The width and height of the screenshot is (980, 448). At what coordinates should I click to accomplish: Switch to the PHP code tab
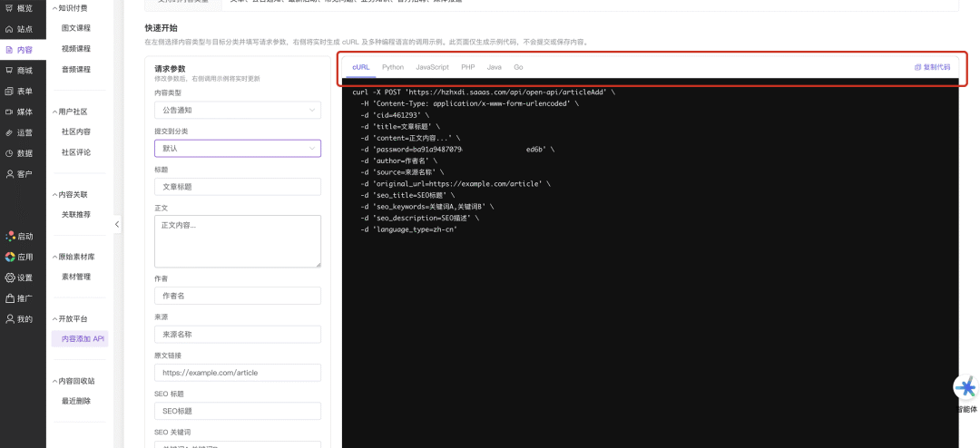pyautogui.click(x=468, y=67)
